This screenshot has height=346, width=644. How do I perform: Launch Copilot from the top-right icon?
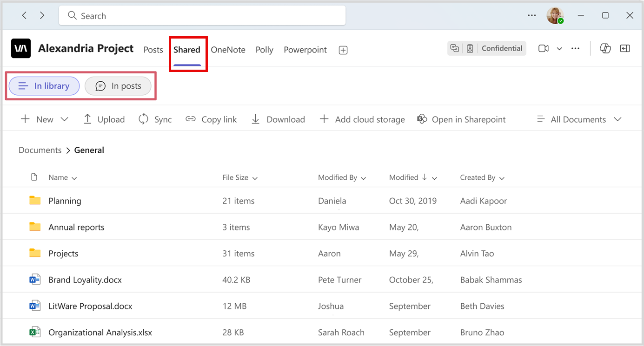pos(605,48)
